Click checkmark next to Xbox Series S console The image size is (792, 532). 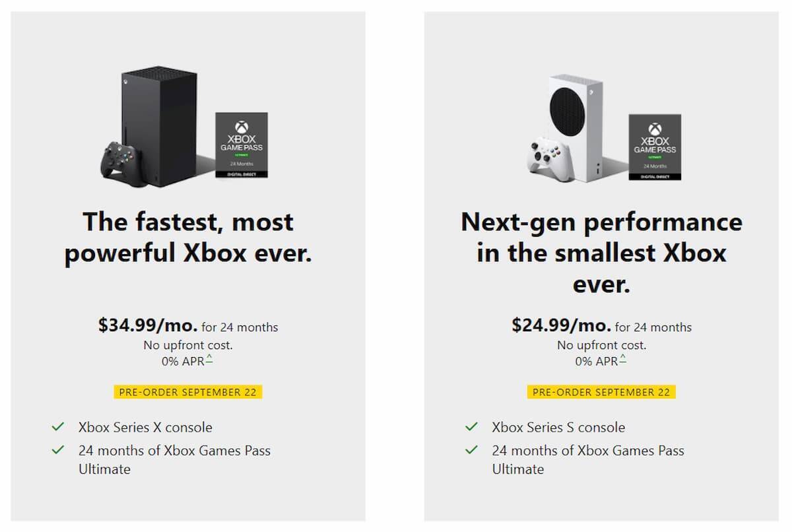(471, 427)
